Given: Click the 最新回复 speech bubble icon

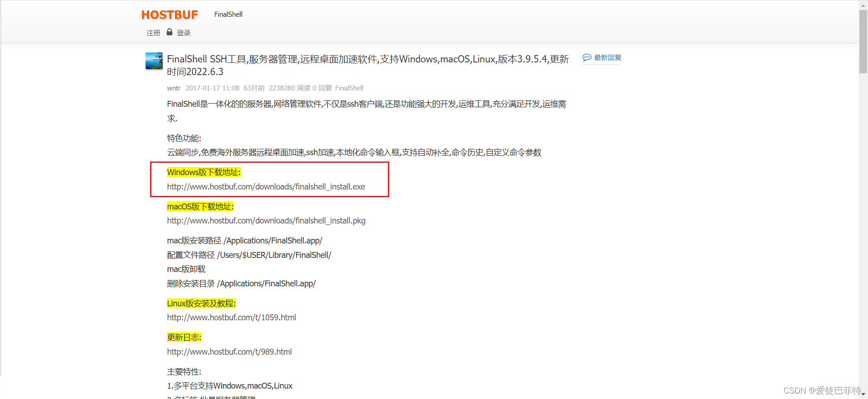Looking at the screenshot, I should (587, 57).
